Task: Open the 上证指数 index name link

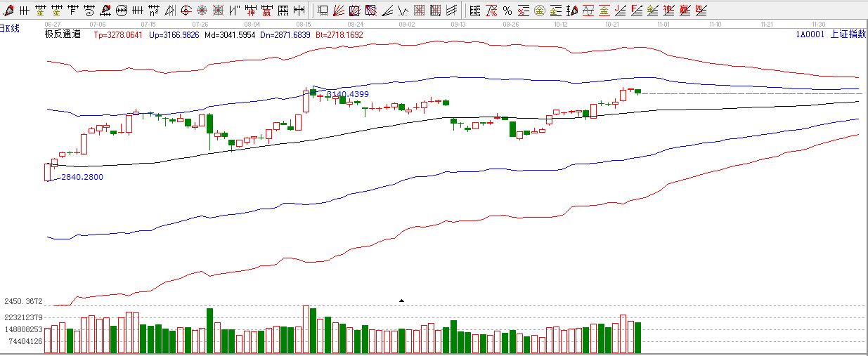Action: click(x=848, y=34)
